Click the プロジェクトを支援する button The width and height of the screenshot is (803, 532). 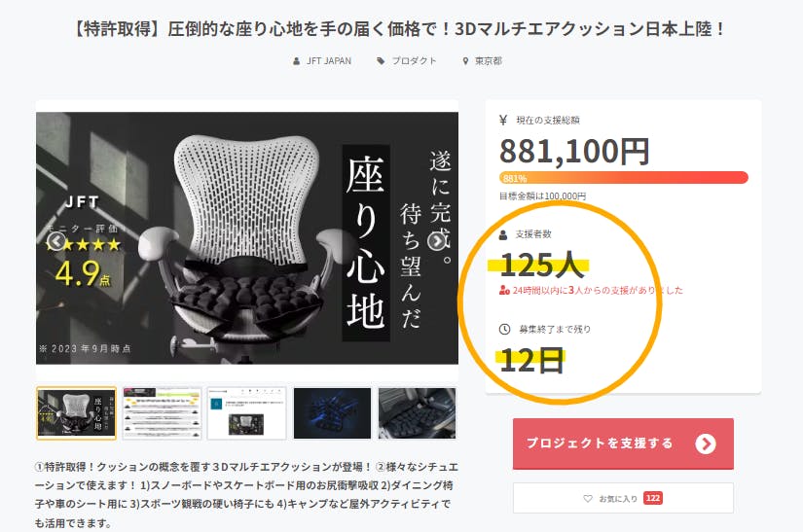[623, 443]
